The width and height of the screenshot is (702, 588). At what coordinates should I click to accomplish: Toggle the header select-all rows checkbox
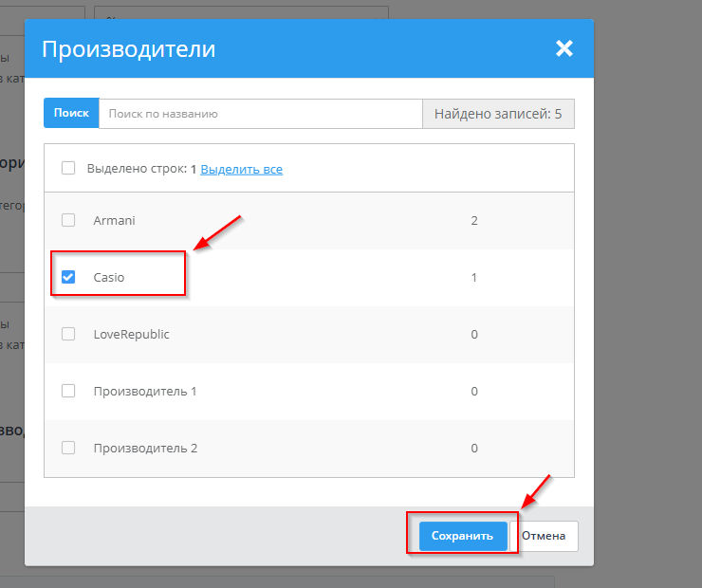coord(68,169)
